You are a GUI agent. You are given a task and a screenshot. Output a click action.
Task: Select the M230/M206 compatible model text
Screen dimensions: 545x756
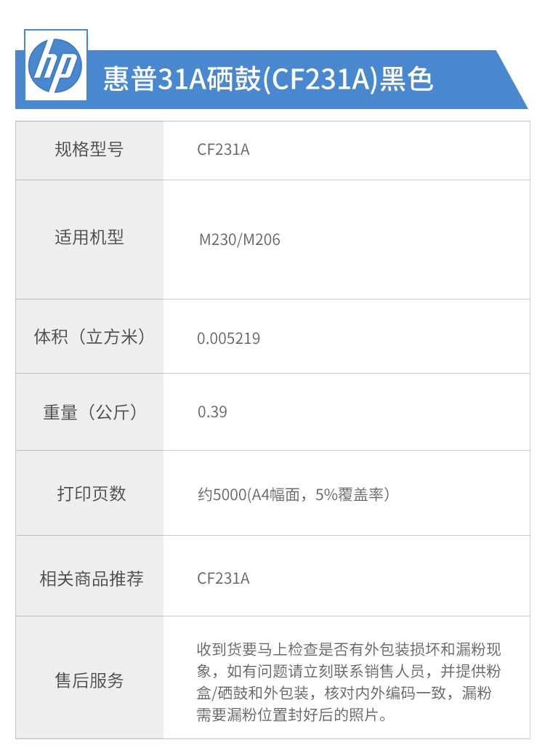(240, 240)
